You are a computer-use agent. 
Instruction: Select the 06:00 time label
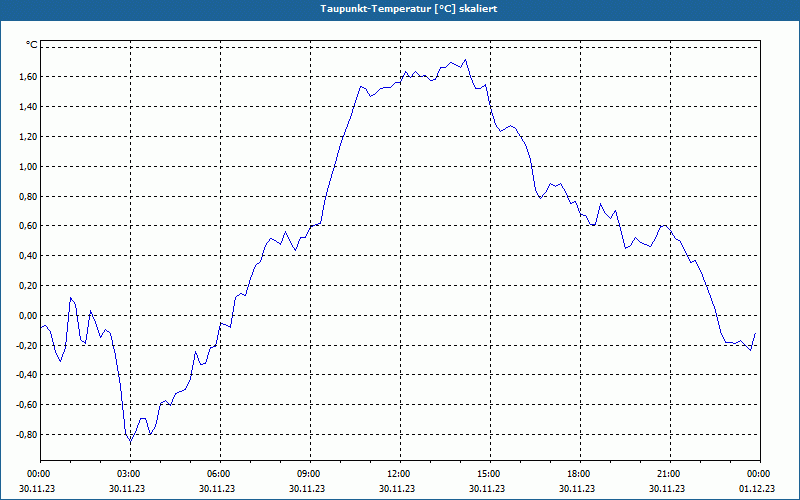point(220,474)
